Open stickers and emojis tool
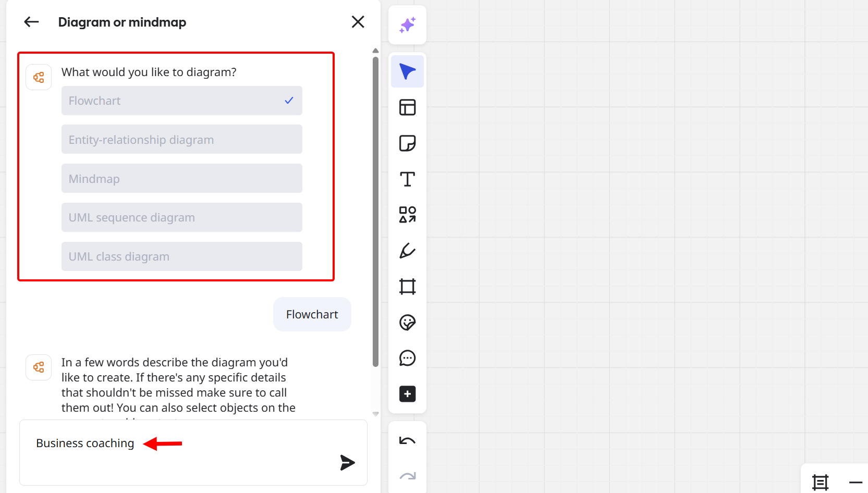 click(x=407, y=323)
